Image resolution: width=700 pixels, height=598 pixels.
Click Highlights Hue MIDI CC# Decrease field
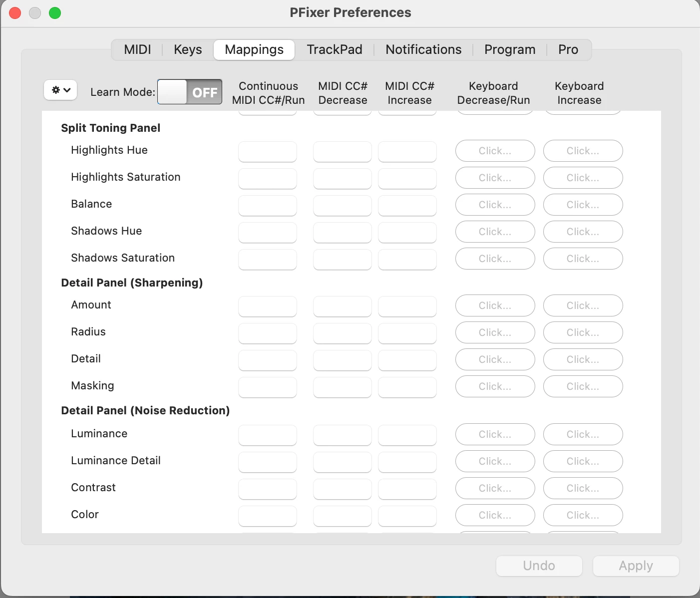click(x=343, y=152)
